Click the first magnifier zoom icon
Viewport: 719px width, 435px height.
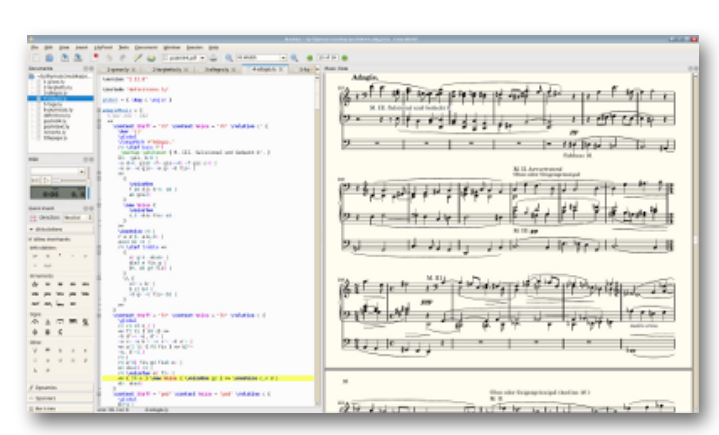(x=229, y=58)
